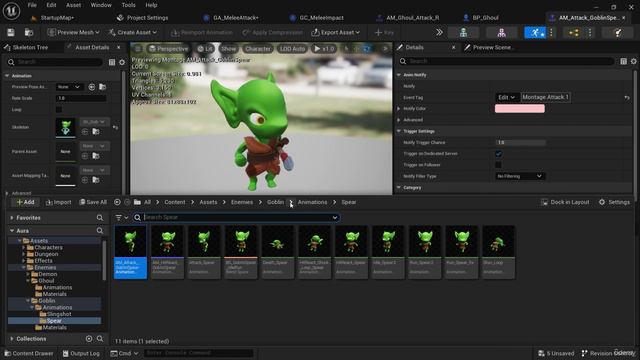Click Details panel table view icon
The width and height of the screenshot is (640, 360).
(x=623, y=61)
